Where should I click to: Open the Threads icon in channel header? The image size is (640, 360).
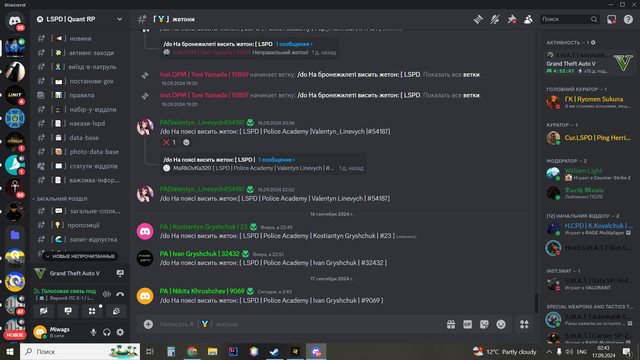point(478,19)
